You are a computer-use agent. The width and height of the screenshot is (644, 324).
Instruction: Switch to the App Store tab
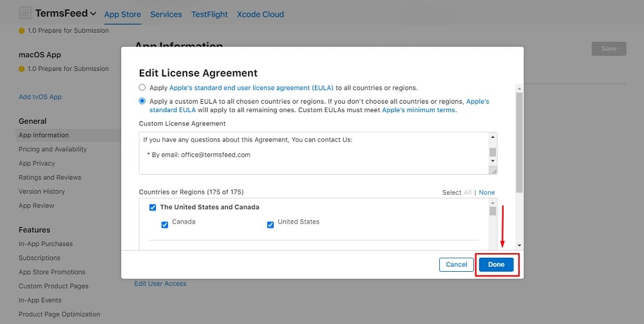tap(122, 14)
